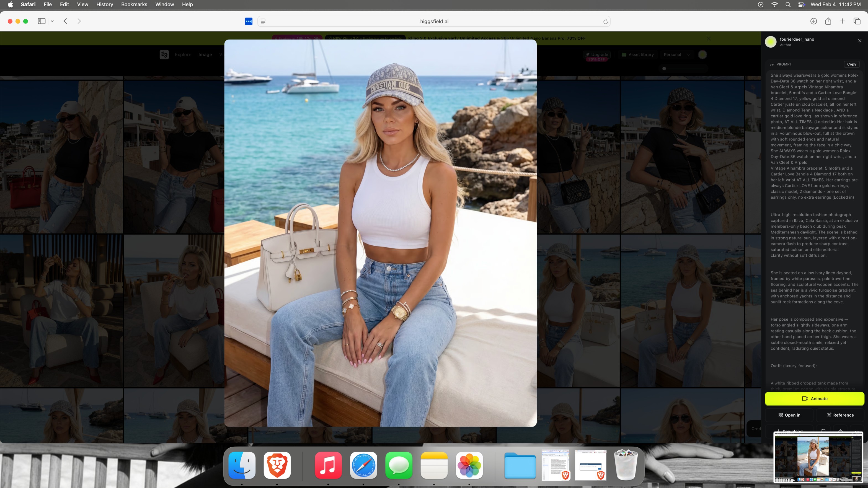Expand the sidebar options chevron
868x488 pixels.
tap(52, 21)
